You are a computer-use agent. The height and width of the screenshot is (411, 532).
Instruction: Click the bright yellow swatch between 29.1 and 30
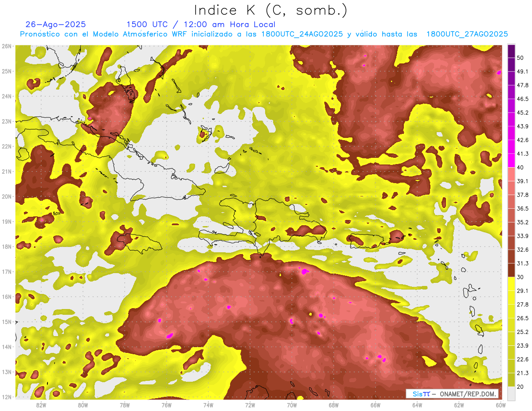pos(511,284)
